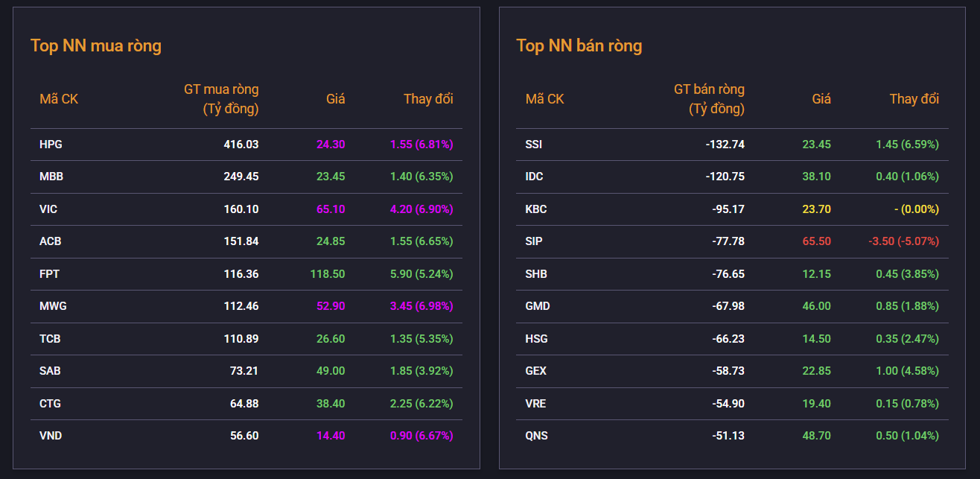Screen dimensions: 980x479
Task: Click the "Top NN bán ròng" heading
Action: 579,45
